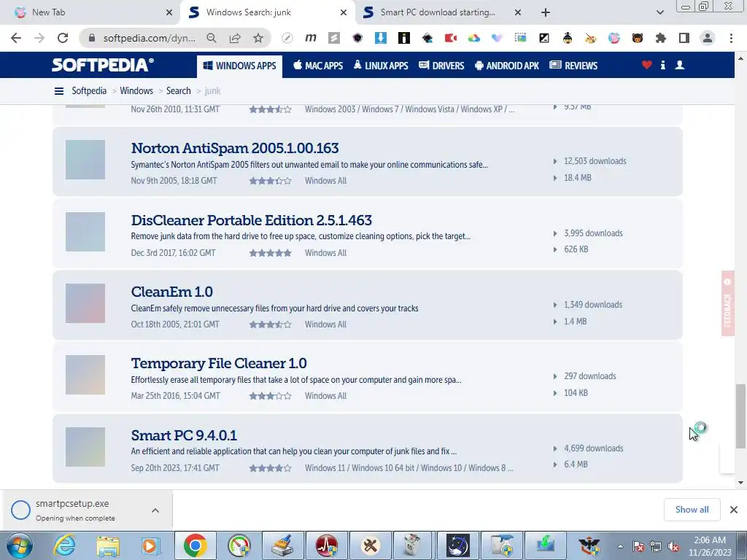
Task: Open the Feedback side tab
Action: tap(727, 303)
